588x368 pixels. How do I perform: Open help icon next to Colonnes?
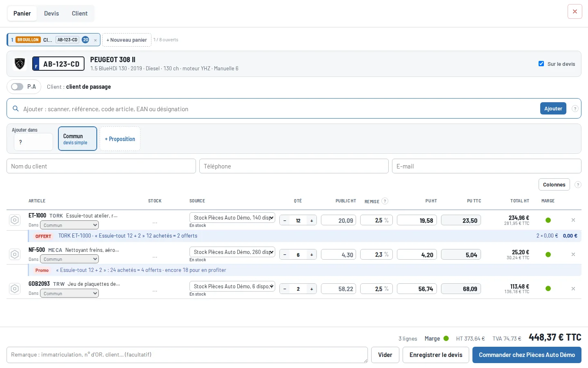[x=578, y=185]
